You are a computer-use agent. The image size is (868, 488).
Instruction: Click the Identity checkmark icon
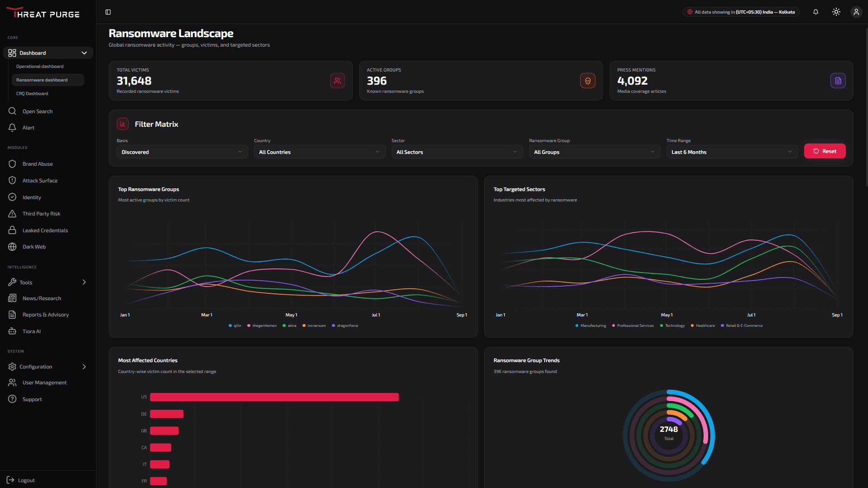pyautogui.click(x=12, y=197)
